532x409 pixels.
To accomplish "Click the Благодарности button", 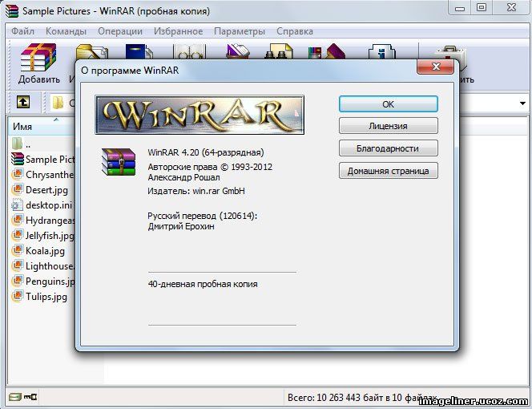I will [388, 148].
